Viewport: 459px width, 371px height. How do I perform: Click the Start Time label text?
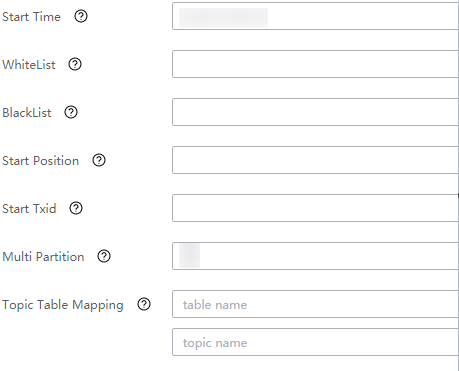(31, 17)
